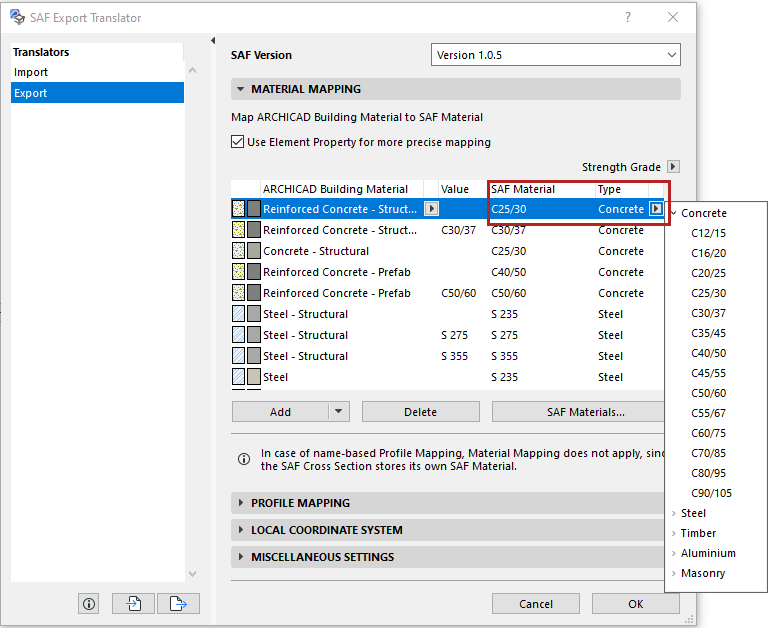Click the hatch icon in the plain Steel row
This screenshot has height=628, width=770.
pyautogui.click(x=238, y=377)
